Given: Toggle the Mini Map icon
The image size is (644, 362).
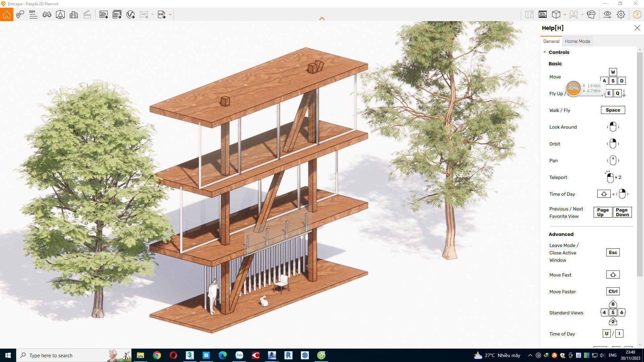Looking at the screenshot, I should 529,14.
